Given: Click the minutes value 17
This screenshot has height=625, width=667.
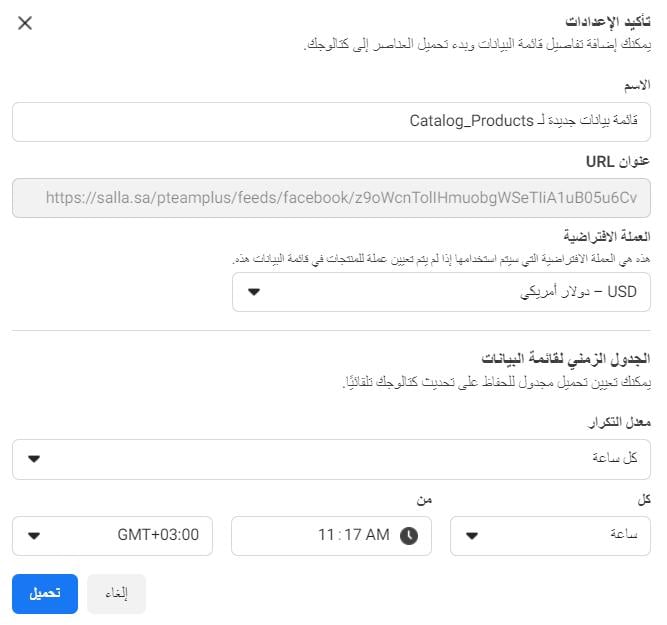Looking at the screenshot, I should [353, 535].
